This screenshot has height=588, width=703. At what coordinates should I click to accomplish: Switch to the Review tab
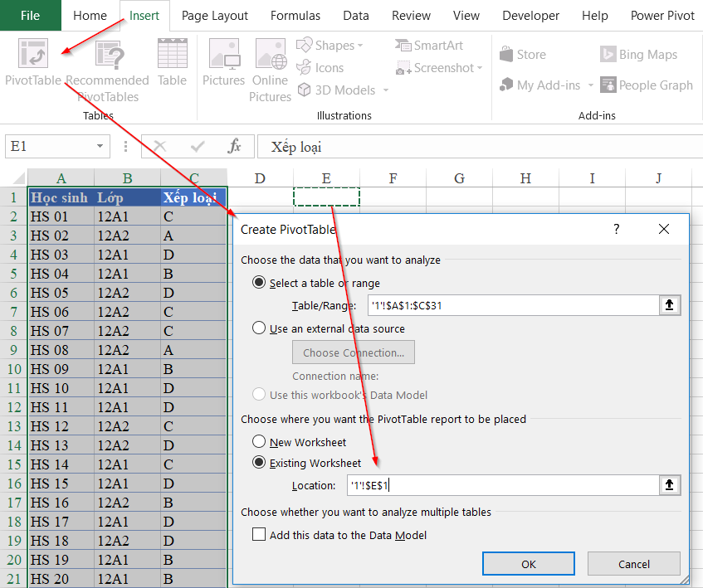(x=411, y=15)
